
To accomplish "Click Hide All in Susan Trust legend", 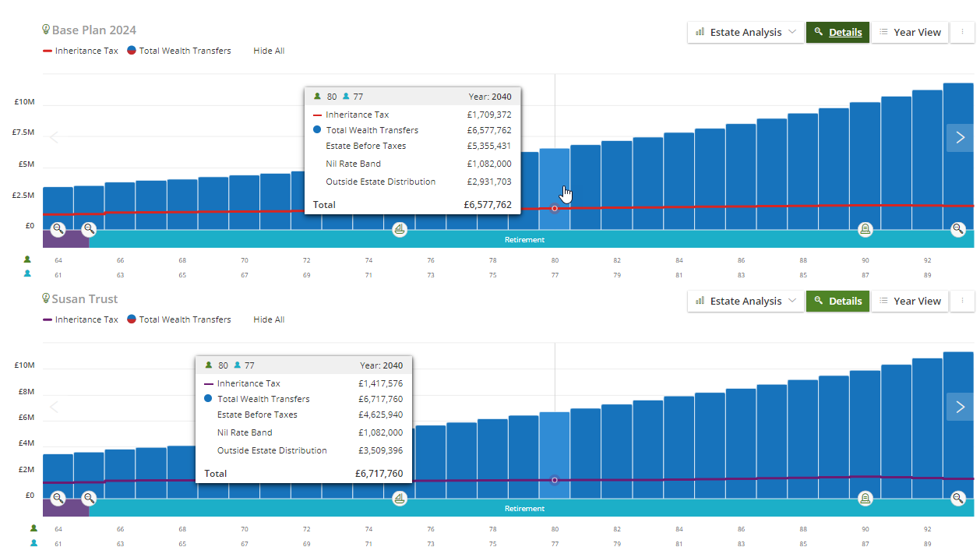I will pyautogui.click(x=269, y=319).
